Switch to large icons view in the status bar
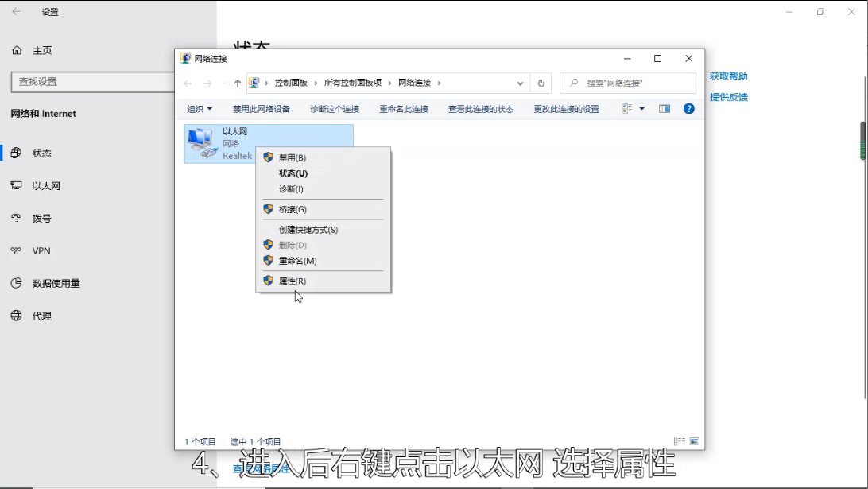 [x=694, y=441]
